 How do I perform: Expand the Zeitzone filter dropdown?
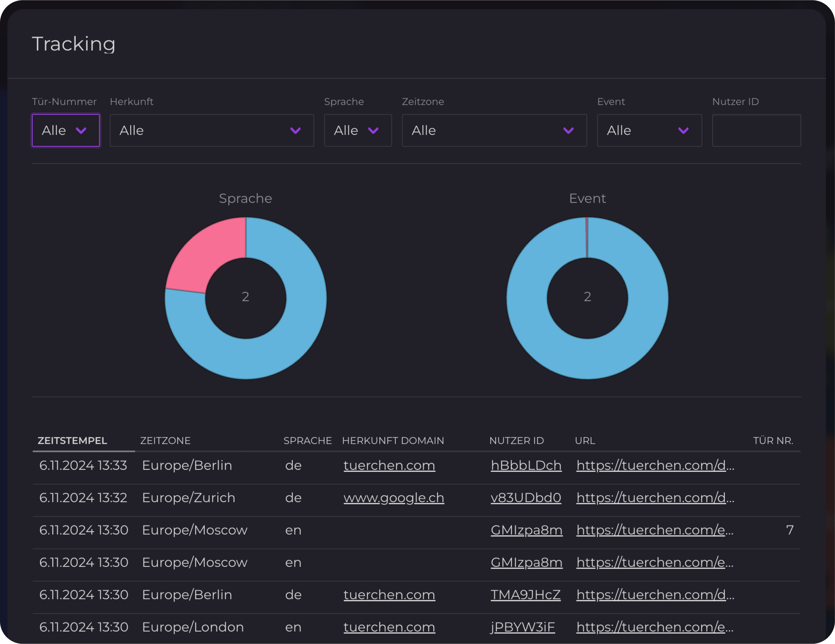tap(494, 130)
